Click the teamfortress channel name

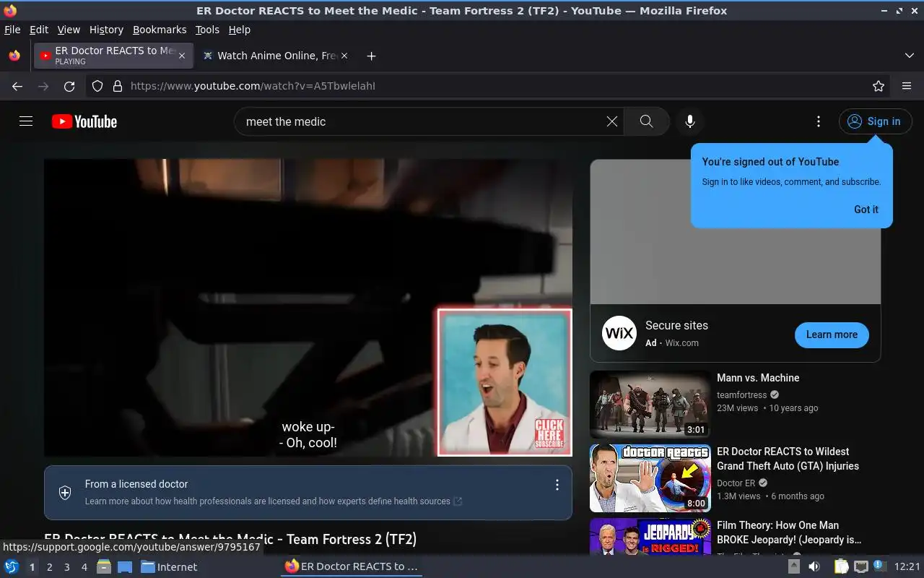(x=741, y=395)
